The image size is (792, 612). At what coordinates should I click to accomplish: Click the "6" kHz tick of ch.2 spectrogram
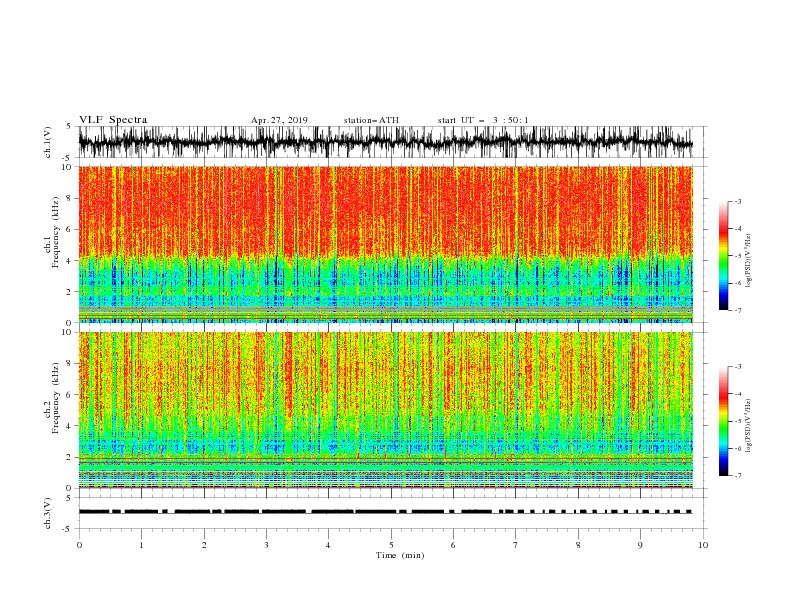click(70, 394)
